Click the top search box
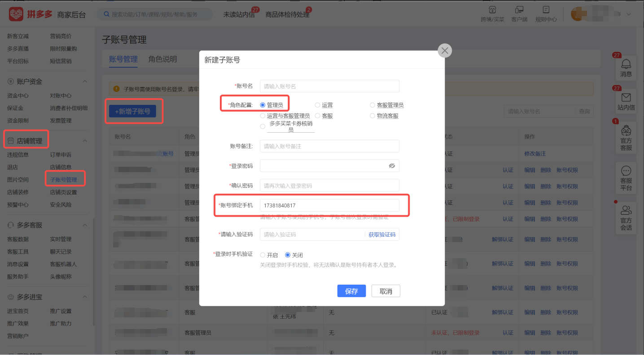Screen dimensions: 644x355 click(x=155, y=14)
